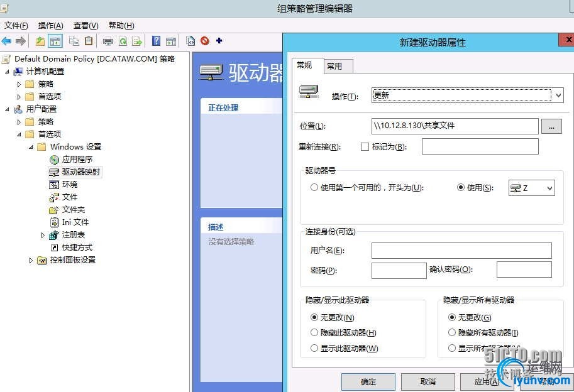The width and height of the screenshot is (574, 392).
Task: Open the 查看(V) menu
Action: click(86, 26)
